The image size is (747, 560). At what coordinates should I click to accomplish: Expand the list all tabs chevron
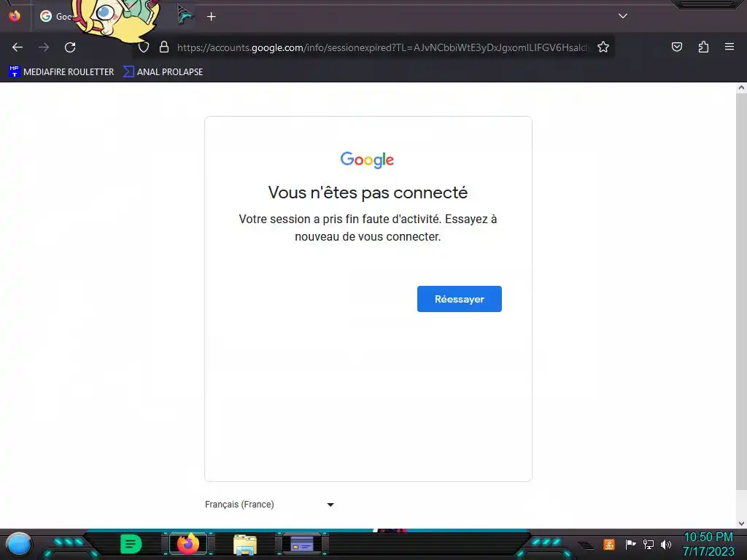[x=623, y=16]
